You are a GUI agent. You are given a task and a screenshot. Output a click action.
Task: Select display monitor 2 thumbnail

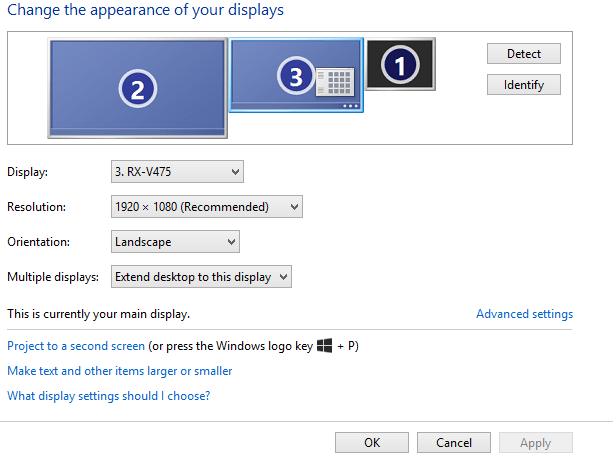click(x=138, y=88)
